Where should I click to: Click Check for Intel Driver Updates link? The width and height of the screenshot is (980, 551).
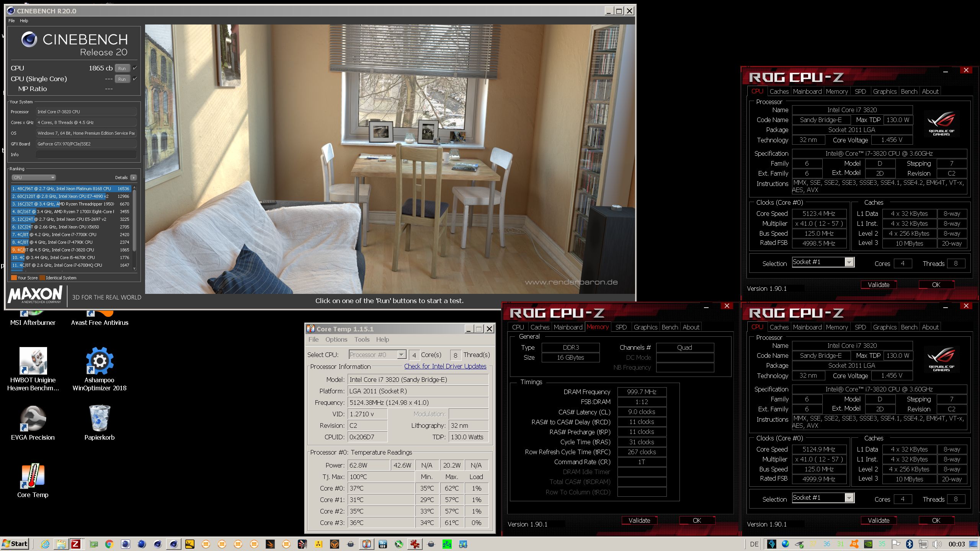[445, 366]
